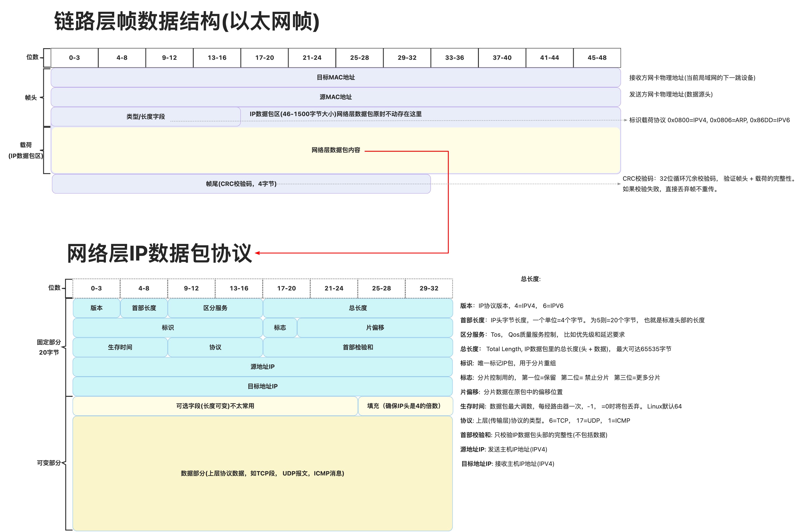Select the 版本 box in the IP header
The width and height of the screenshot is (802, 532).
(x=96, y=308)
